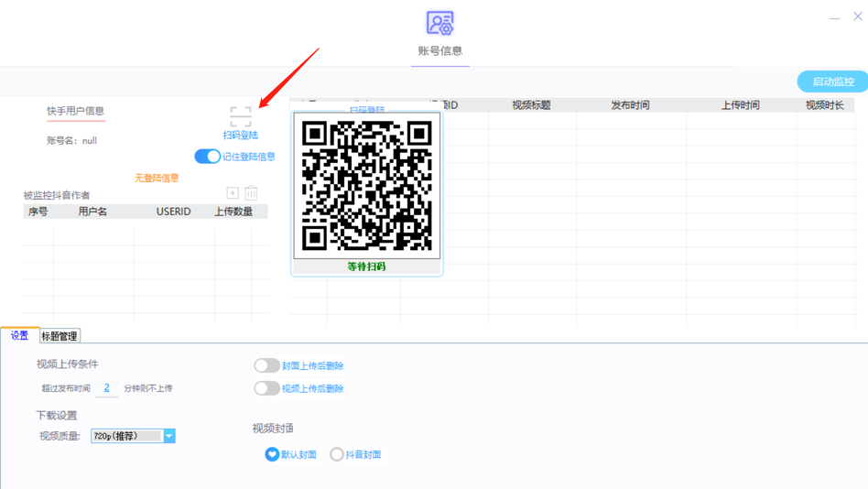
Task: Click the 视频时长 column header
Action: click(825, 105)
